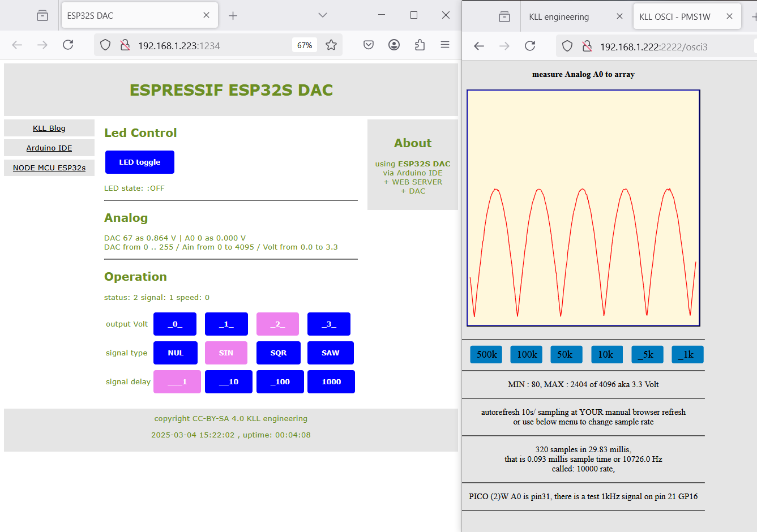Click uptime 00:04:08 footer text
Screen dimensions: 757x532
[277, 435]
